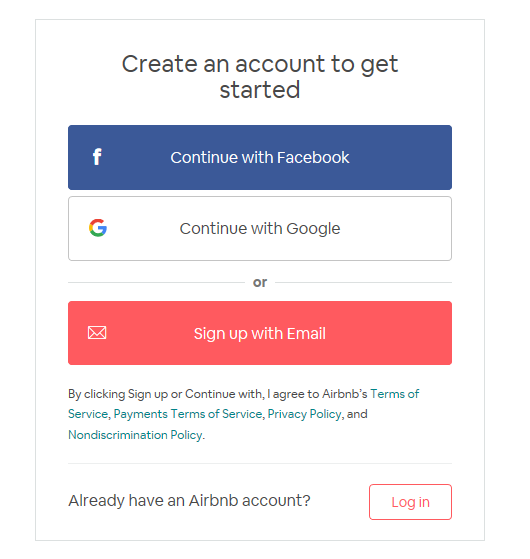Click the "Create an account to get started" heading
This screenshot has width=530, height=559.
(260, 77)
